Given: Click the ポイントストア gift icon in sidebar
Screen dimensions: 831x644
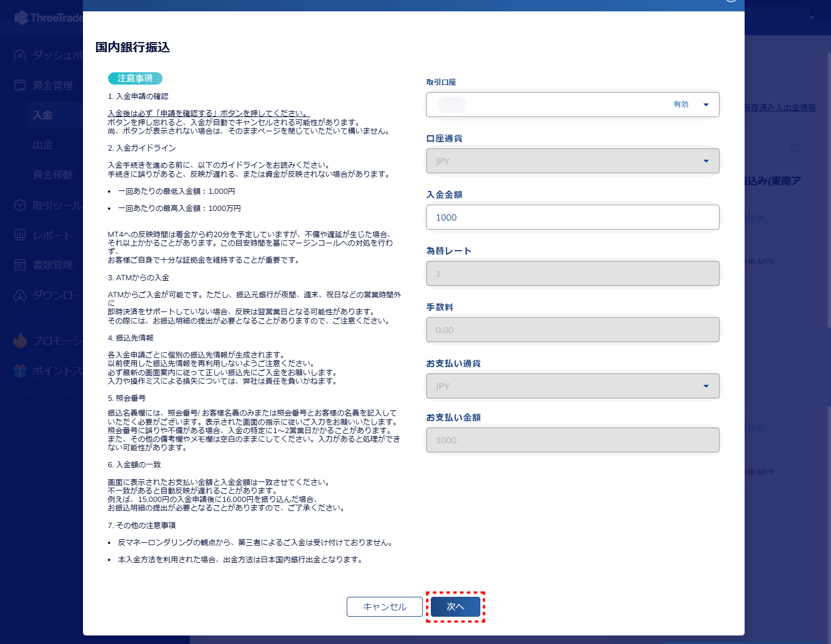Looking at the screenshot, I should tap(20, 371).
